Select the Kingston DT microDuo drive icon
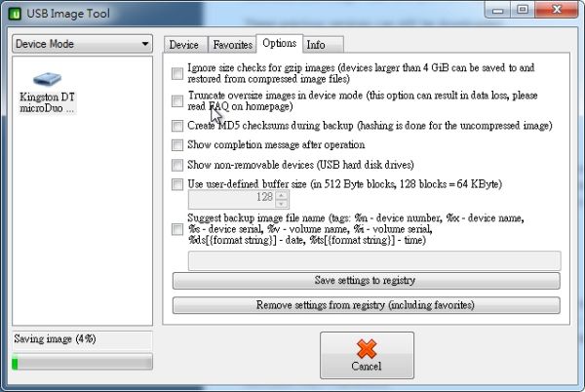This screenshot has width=585, height=392. (x=48, y=79)
